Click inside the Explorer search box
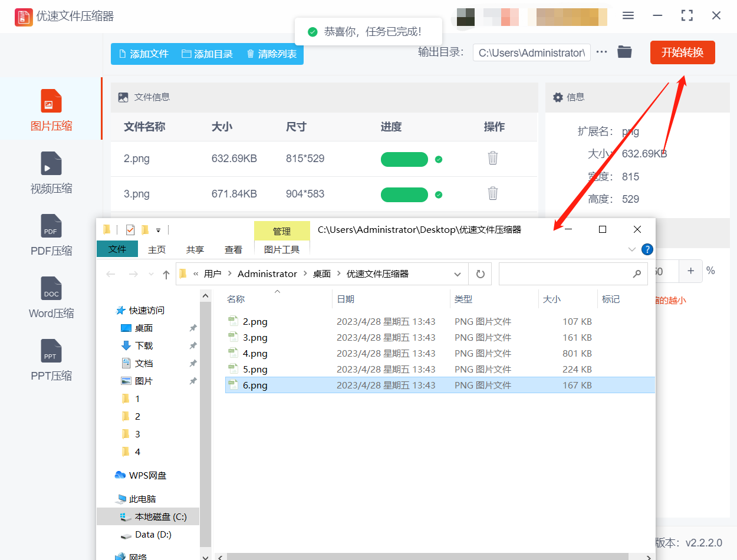The width and height of the screenshot is (737, 560). point(572,274)
